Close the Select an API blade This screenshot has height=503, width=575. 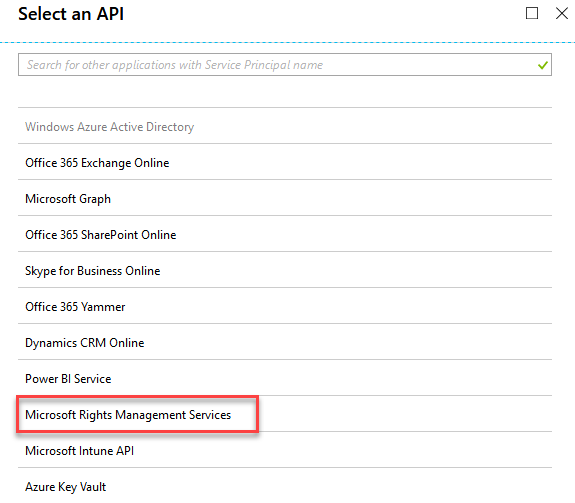click(562, 13)
